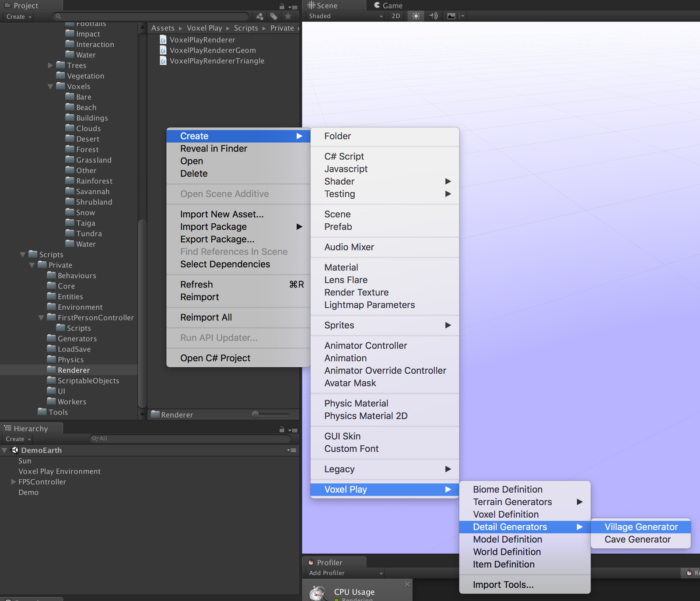The width and height of the screenshot is (700, 601).
Task: Open the Create button in Hierarchy panel
Action: point(17,438)
